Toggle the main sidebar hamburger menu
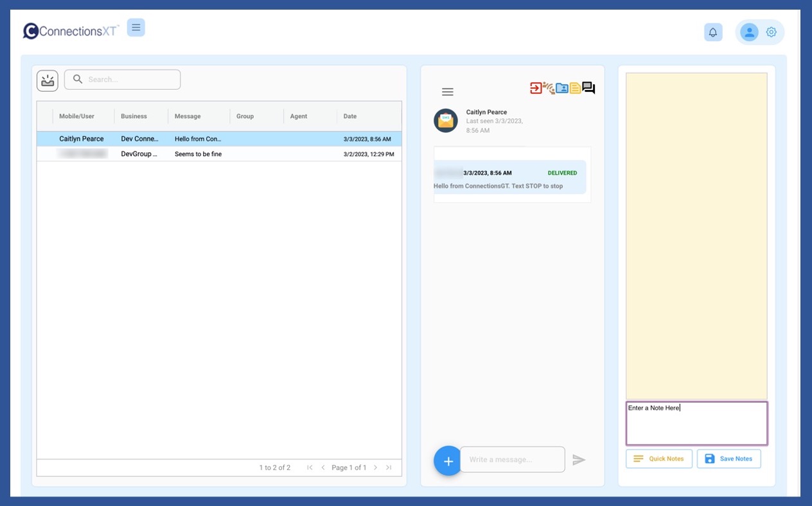Image resolution: width=812 pixels, height=506 pixels. tap(136, 28)
